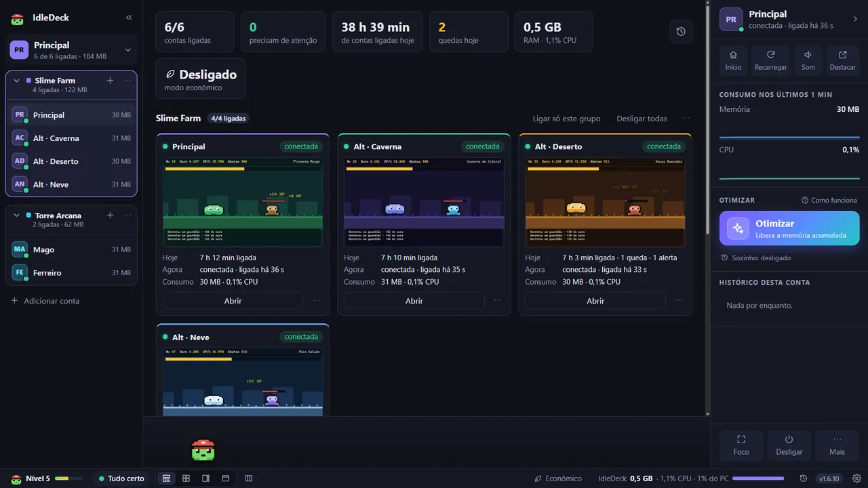Select the single window layout view
The height and width of the screenshot is (488, 868).
[x=225, y=479]
